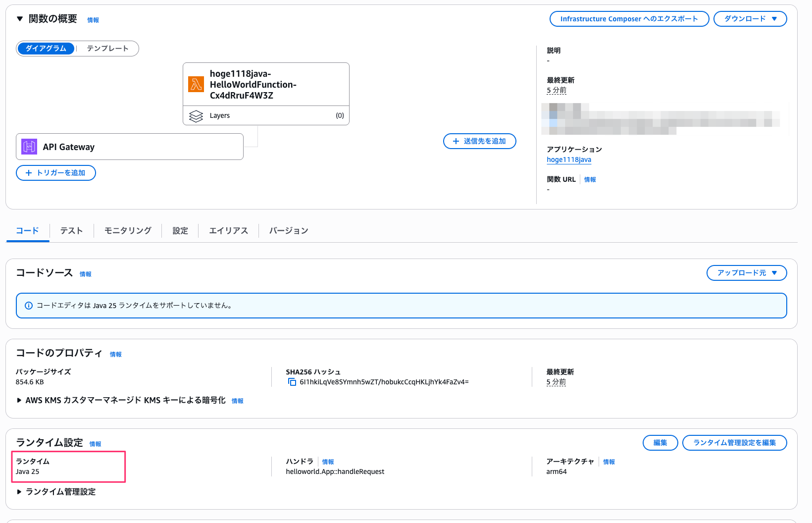Click plus icon on トリガーを追加

pyautogui.click(x=29, y=173)
